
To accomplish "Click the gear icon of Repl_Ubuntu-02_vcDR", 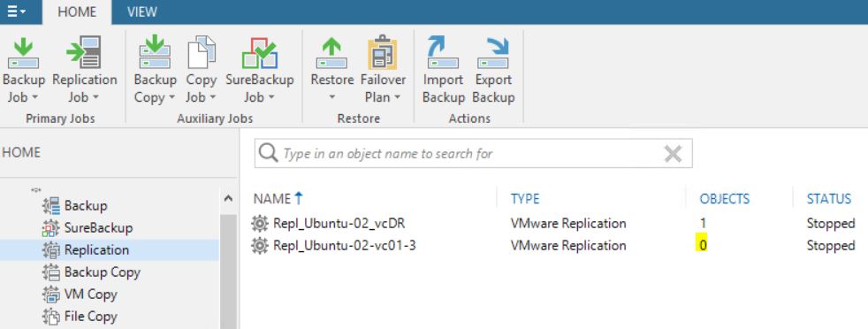I will (x=260, y=223).
